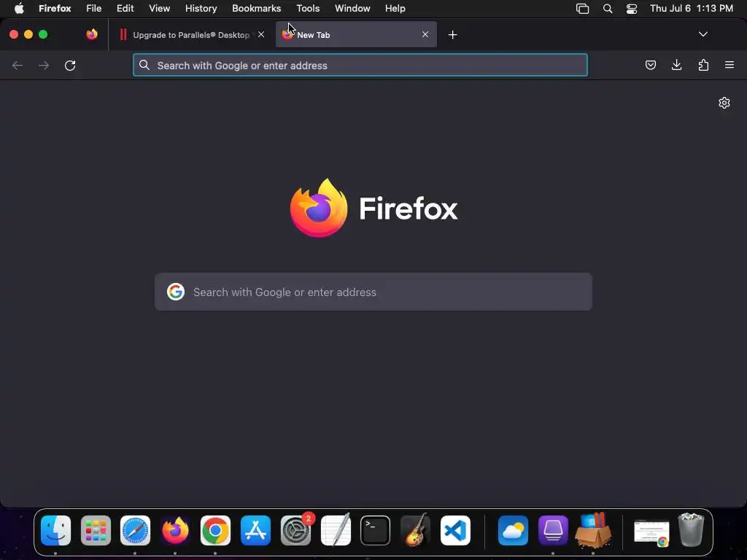Personalize new tab with gear icon
This screenshot has height=560, width=747.
point(724,103)
